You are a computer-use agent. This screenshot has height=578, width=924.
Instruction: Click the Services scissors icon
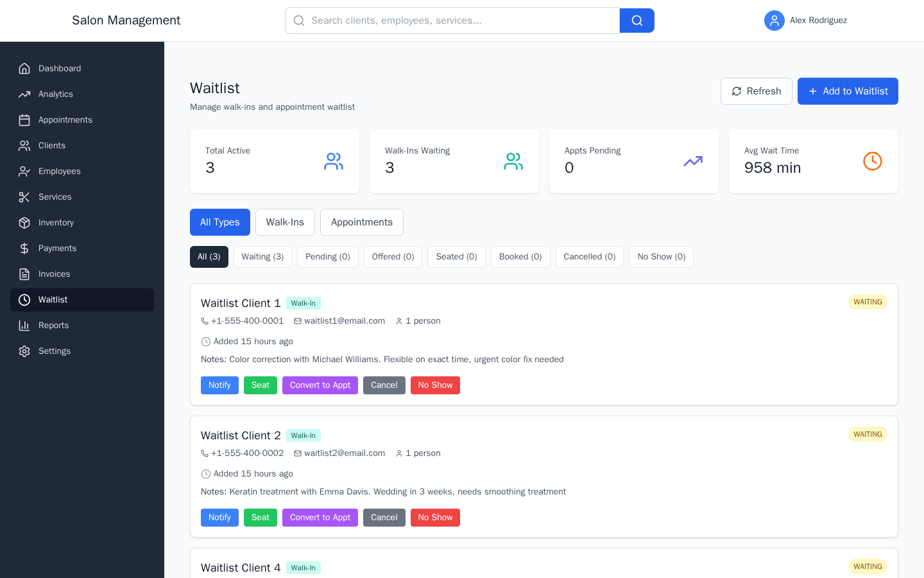pyautogui.click(x=24, y=197)
